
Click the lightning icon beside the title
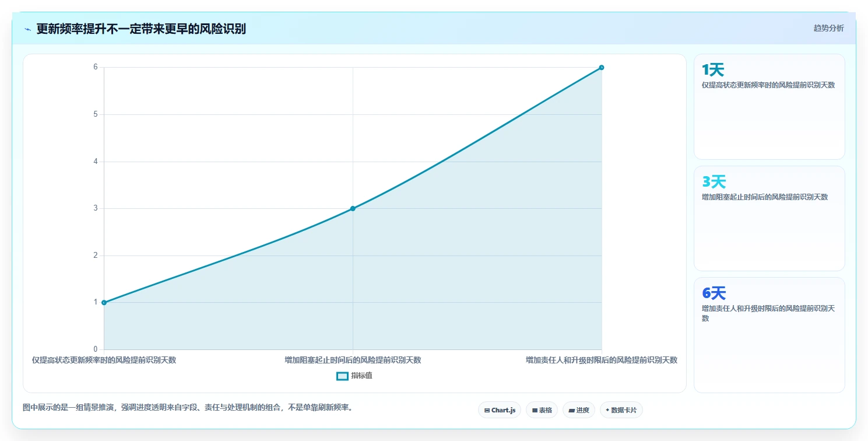coord(27,29)
